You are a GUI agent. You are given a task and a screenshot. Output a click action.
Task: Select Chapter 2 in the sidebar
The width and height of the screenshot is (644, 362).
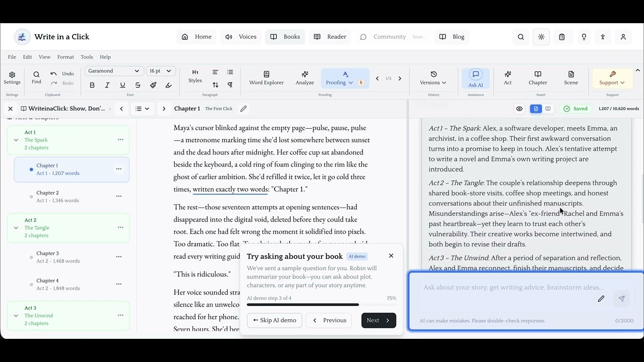click(x=71, y=196)
